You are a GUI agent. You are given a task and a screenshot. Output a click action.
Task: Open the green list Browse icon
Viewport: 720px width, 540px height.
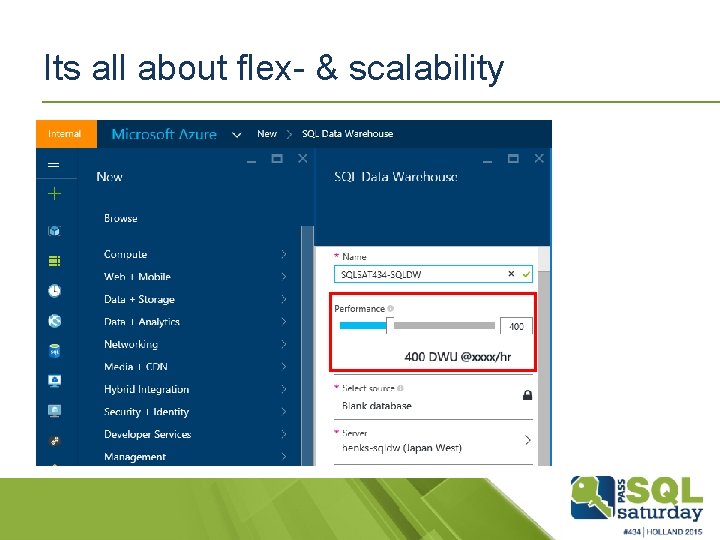[54, 261]
